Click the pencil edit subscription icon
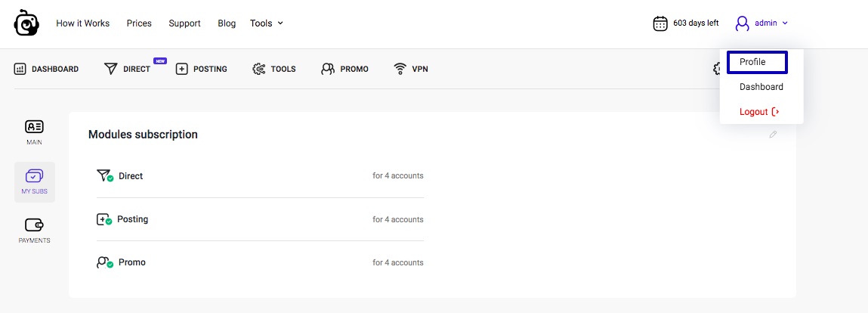Image resolution: width=868 pixels, height=313 pixels. click(773, 135)
